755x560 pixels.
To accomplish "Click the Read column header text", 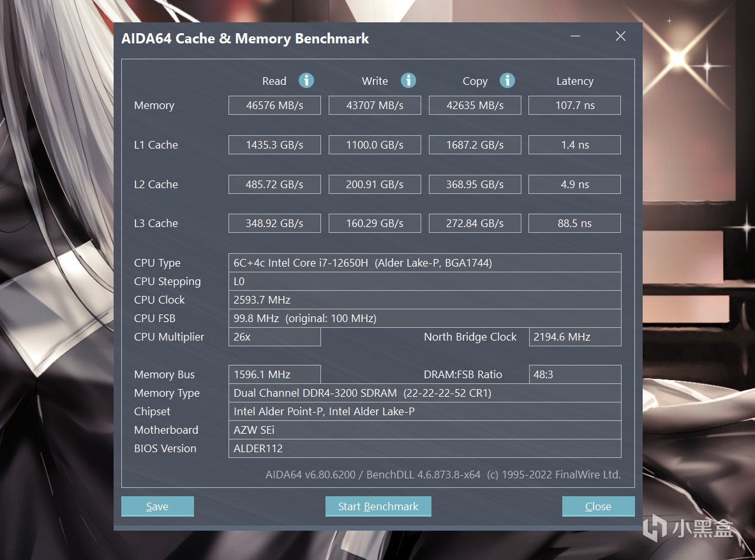I will [x=274, y=81].
